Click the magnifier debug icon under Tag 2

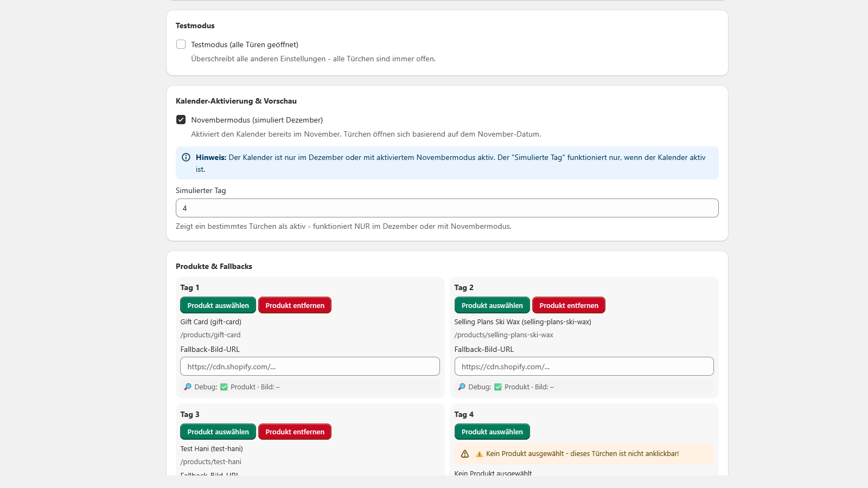(x=462, y=387)
